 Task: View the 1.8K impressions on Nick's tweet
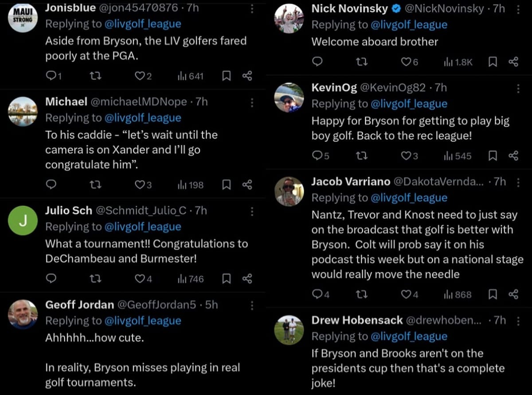pos(458,62)
